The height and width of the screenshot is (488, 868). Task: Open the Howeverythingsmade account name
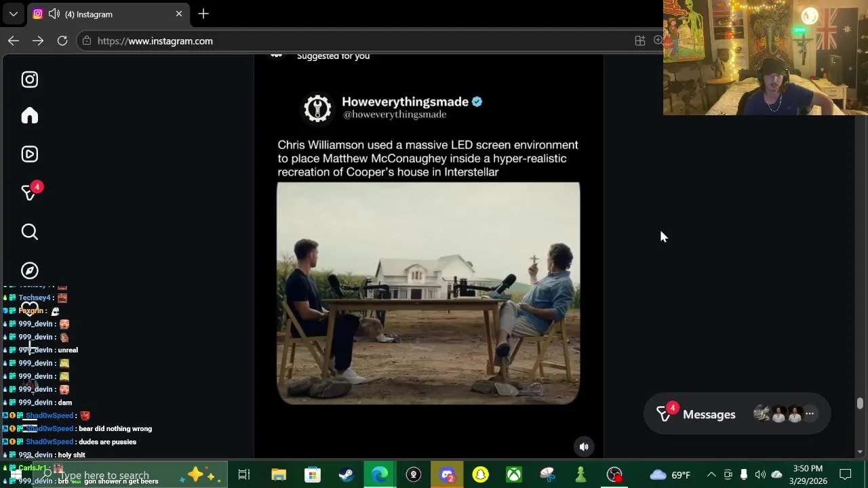405,102
